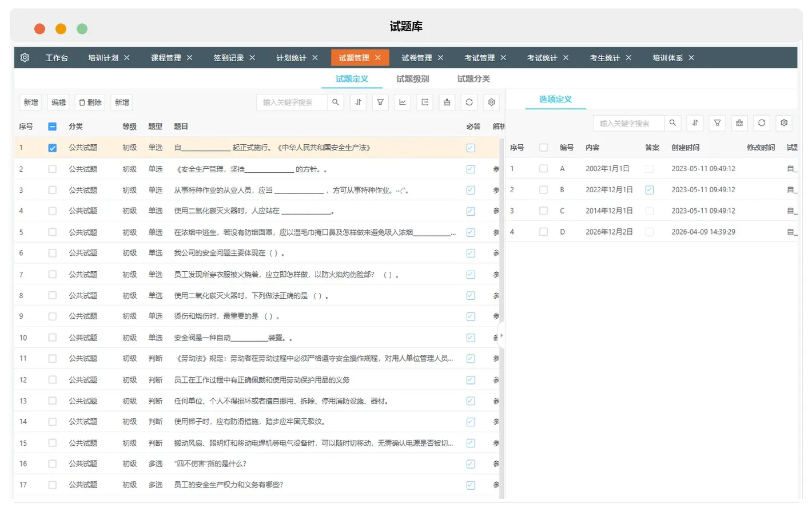Viewport: 812px width, 515px height.
Task: Close the 考生统计 tab
Action: 628,58
